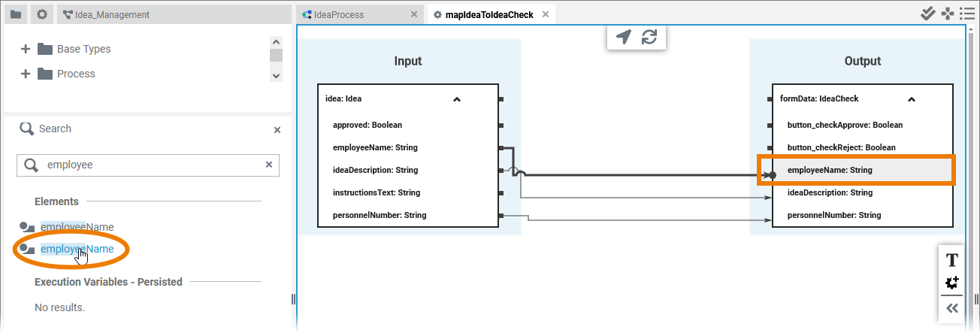This screenshot has height=333, width=980.
Task: Collapse sidebar with double-chevron button
Action: pos(951,308)
